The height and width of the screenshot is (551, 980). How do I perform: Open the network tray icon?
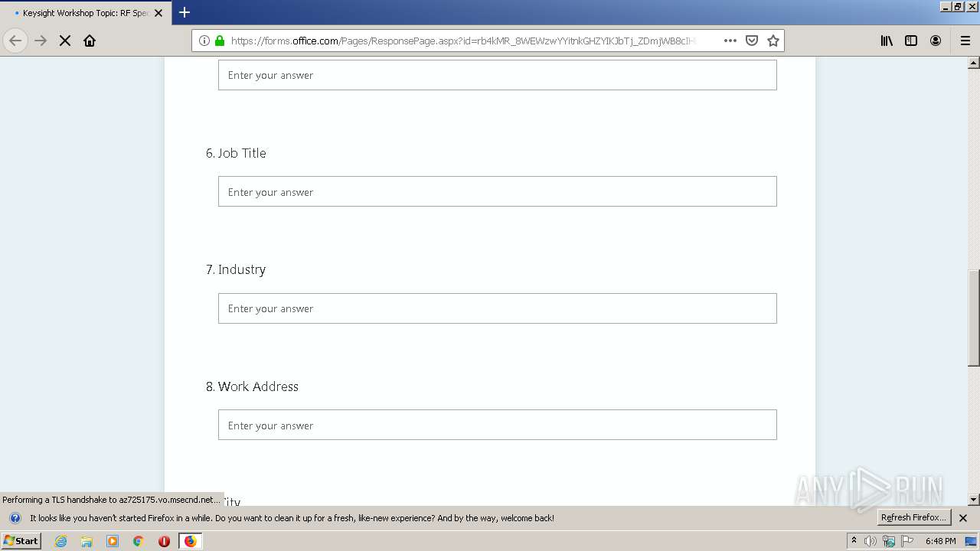point(889,541)
